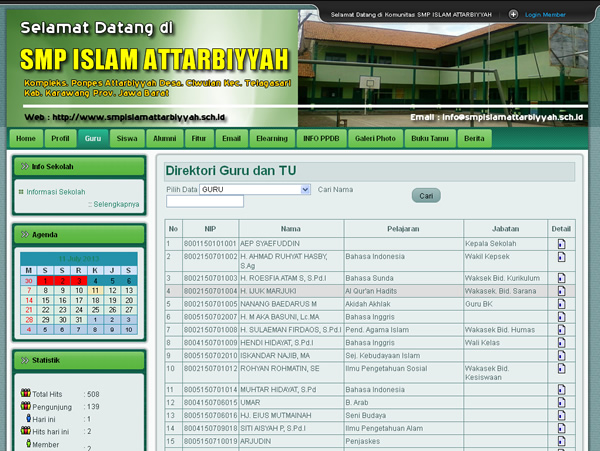The width and height of the screenshot is (600, 451).
Task: Click detail icon for NANANG BAEDARUS M
Action: 562,303
